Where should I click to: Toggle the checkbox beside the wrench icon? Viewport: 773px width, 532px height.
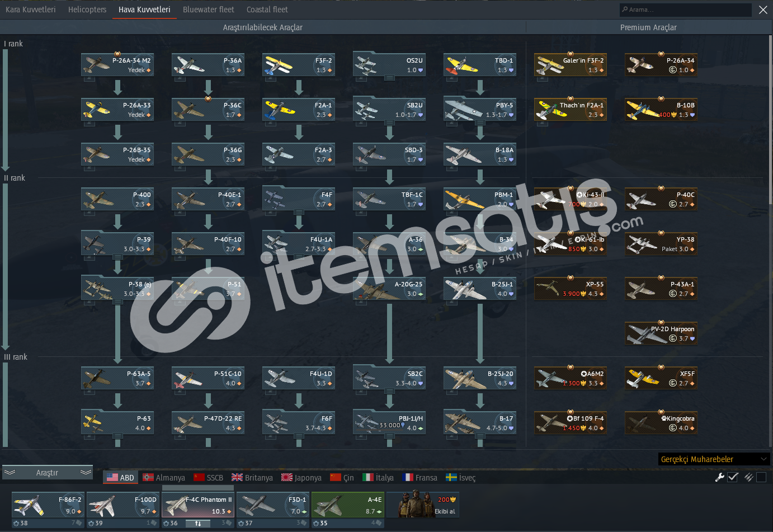pos(733,477)
